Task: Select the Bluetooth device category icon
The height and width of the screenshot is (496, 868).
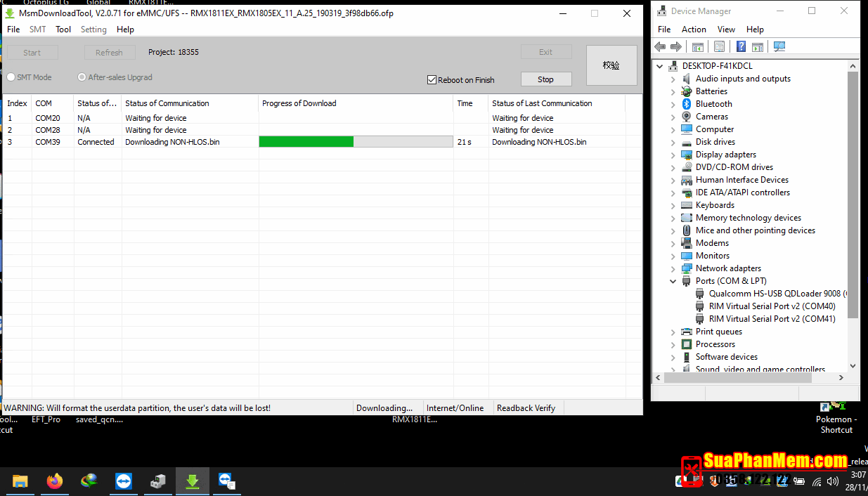Action: point(687,104)
